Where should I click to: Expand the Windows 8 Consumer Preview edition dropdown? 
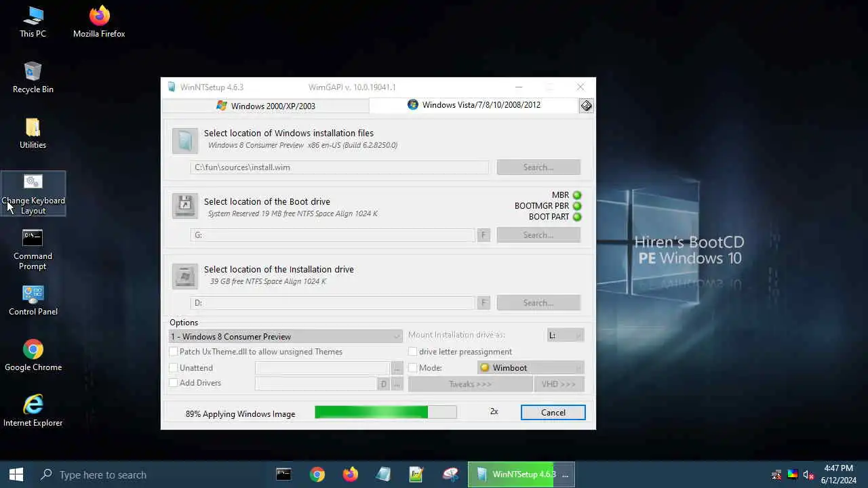285,336
